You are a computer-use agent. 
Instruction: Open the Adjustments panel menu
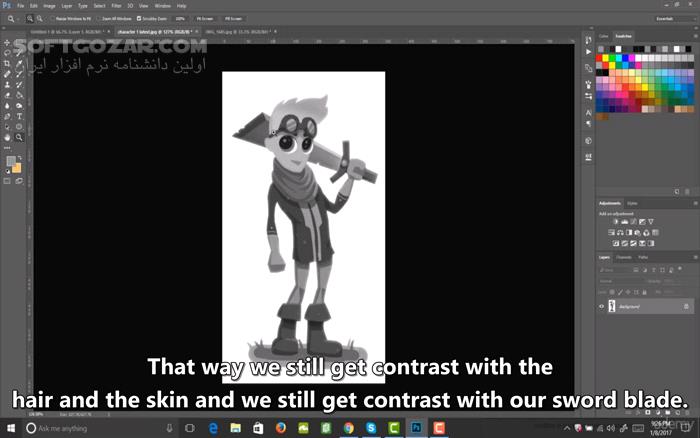tap(695, 203)
